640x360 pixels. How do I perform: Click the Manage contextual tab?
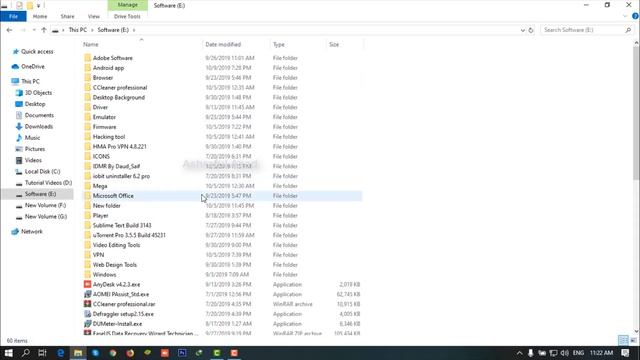[x=127, y=5]
